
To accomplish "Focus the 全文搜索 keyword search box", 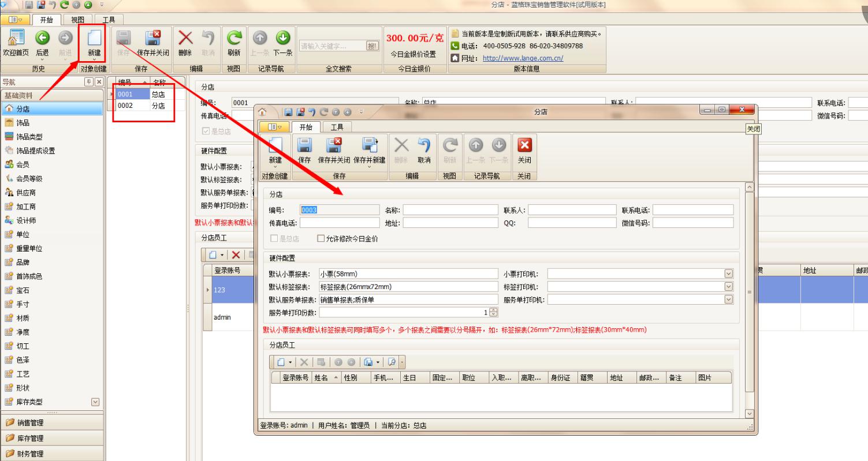I will click(333, 46).
